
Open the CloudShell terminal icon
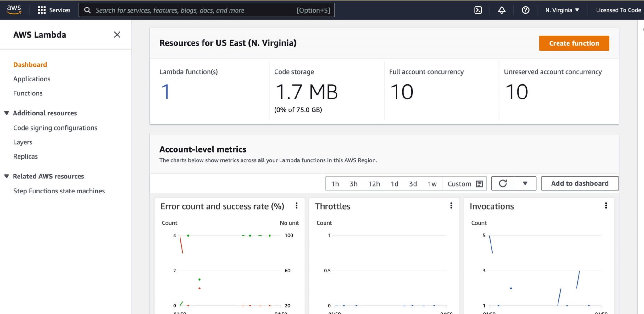pos(478,10)
